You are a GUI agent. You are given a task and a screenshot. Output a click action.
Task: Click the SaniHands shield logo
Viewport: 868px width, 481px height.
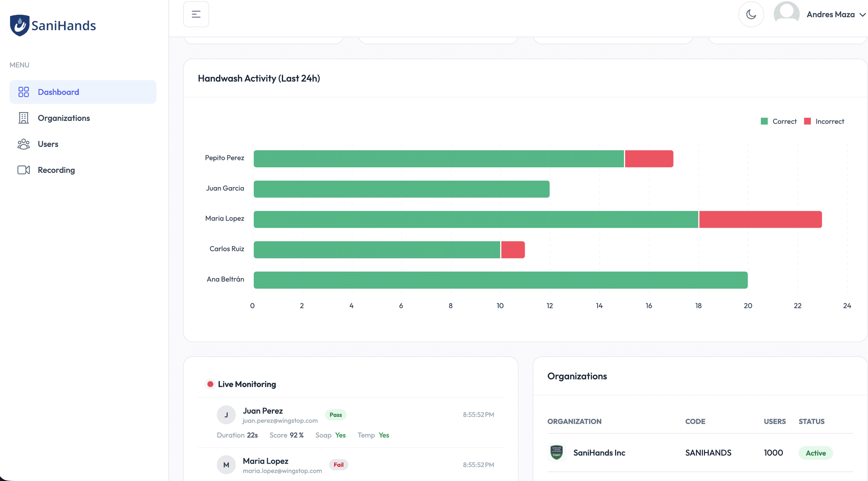[x=19, y=25]
